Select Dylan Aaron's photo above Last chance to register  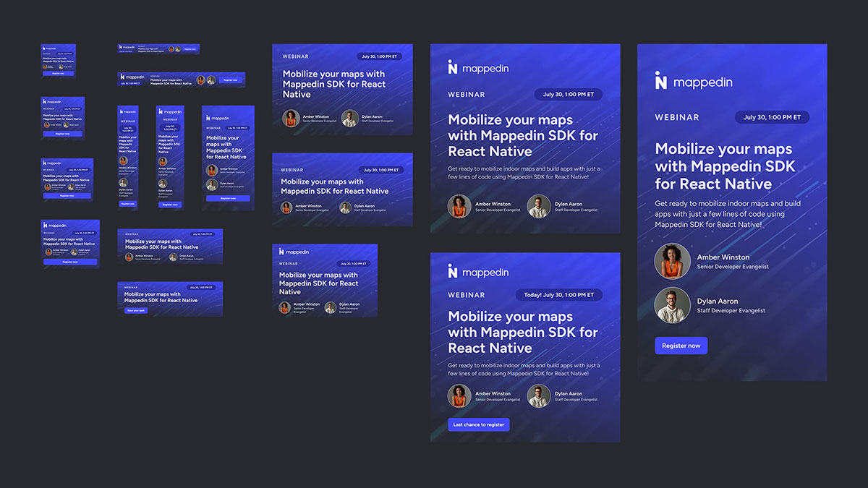click(x=539, y=396)
